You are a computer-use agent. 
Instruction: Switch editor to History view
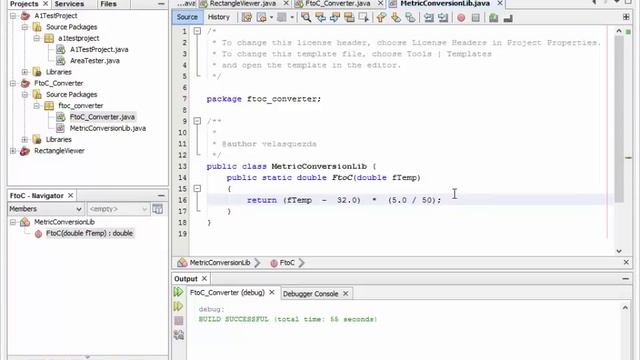point(219,17)
